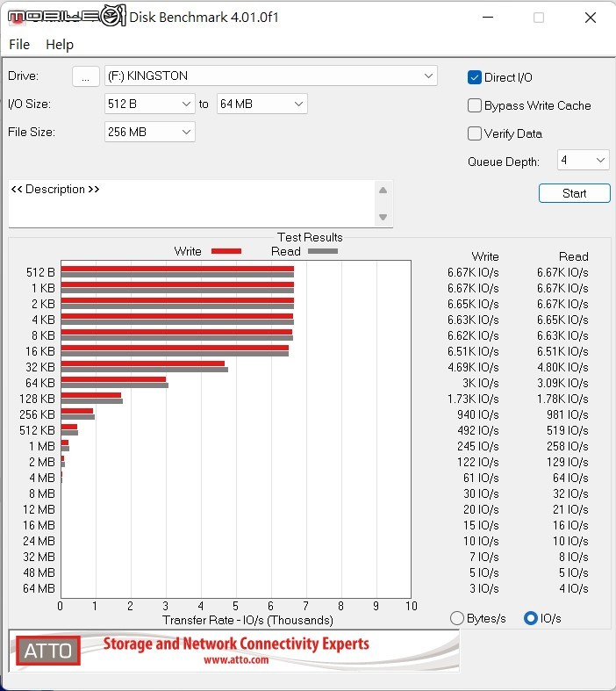Click the Read column header
The height and width of the screenshot is (691, 616).
pos(574,256)
